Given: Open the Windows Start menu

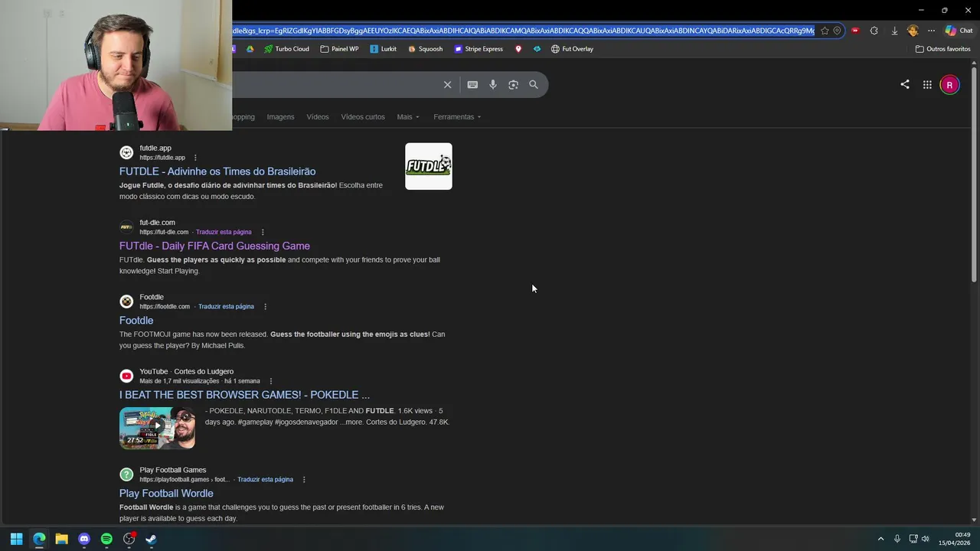Looking at the screenshot, I should (16, 539).
